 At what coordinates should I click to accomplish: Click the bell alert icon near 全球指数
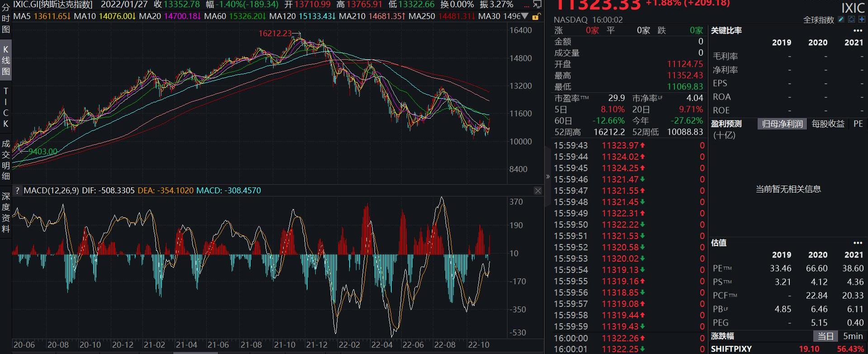pyautogui.click(x=851, y=19)
